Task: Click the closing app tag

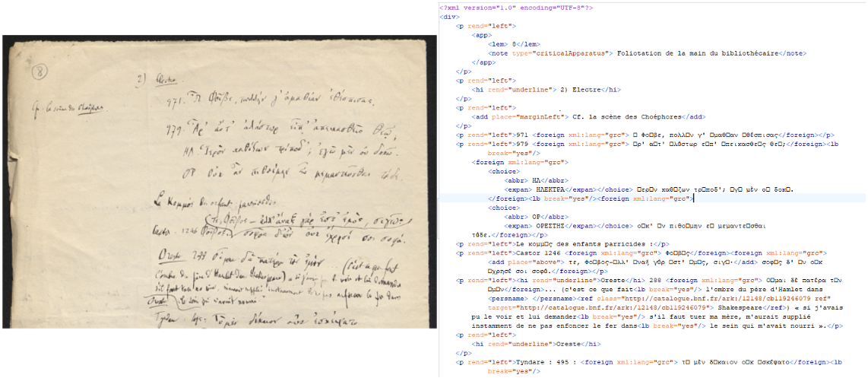Action: tap(482, 62)
